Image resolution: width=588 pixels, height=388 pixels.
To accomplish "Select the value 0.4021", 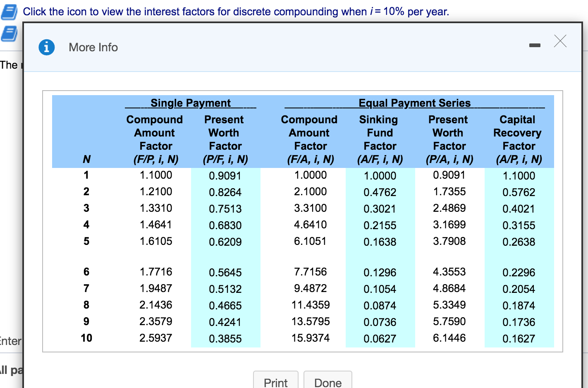I will point(519,209).
